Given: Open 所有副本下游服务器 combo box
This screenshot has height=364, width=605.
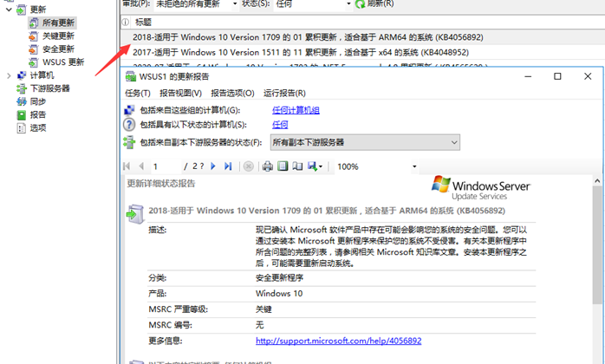Looking at the screenshot, I should coord(365,142).
